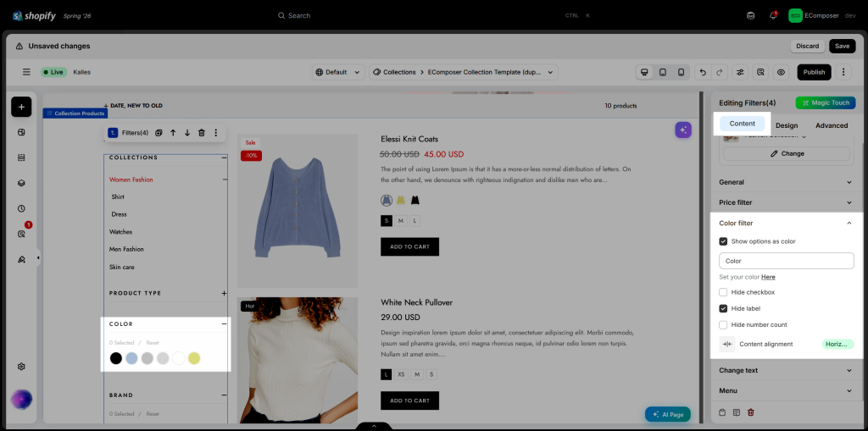The image size is (868, 431).
Task: Select size S for Elessi Knit Coats
Action: point(387,221)
